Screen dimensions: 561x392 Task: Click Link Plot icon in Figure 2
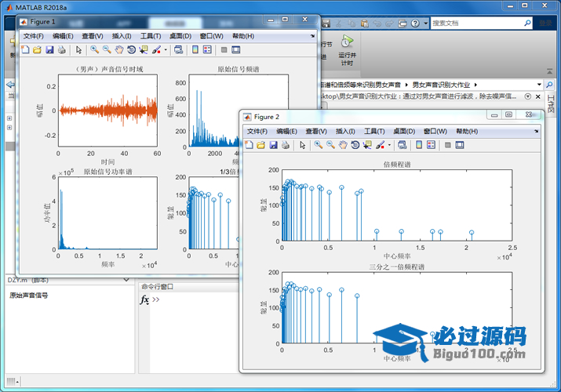402,145
